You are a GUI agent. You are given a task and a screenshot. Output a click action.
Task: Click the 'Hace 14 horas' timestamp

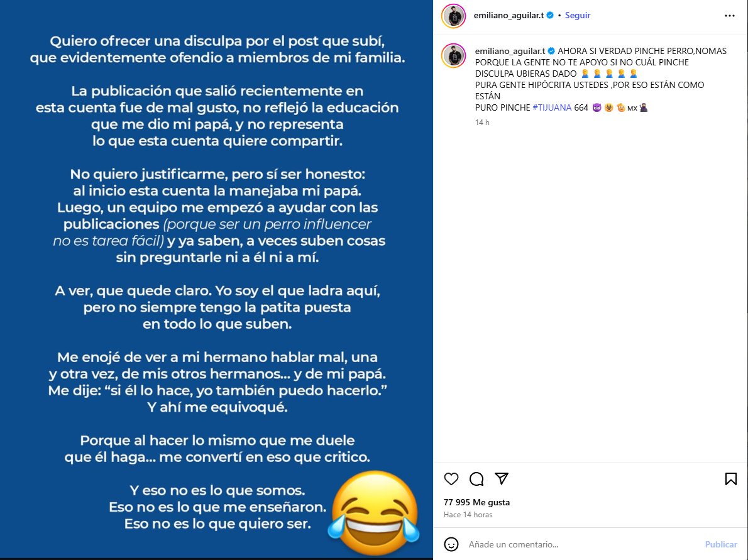click(468, 515)
